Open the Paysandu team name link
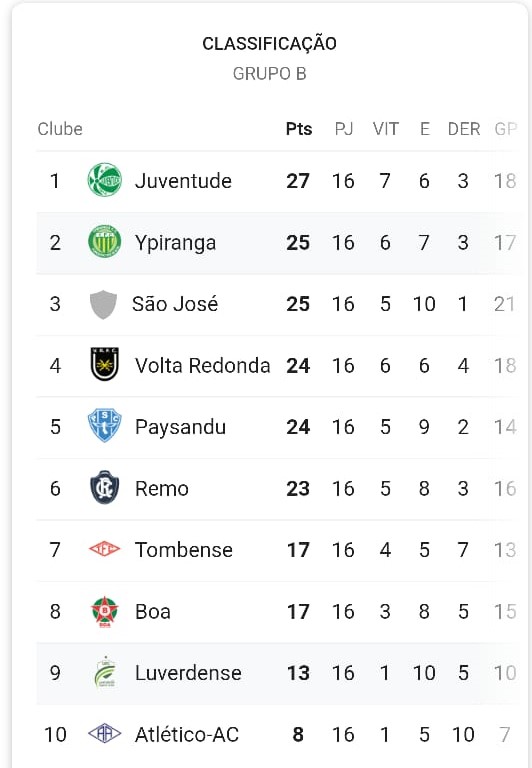 180,427
